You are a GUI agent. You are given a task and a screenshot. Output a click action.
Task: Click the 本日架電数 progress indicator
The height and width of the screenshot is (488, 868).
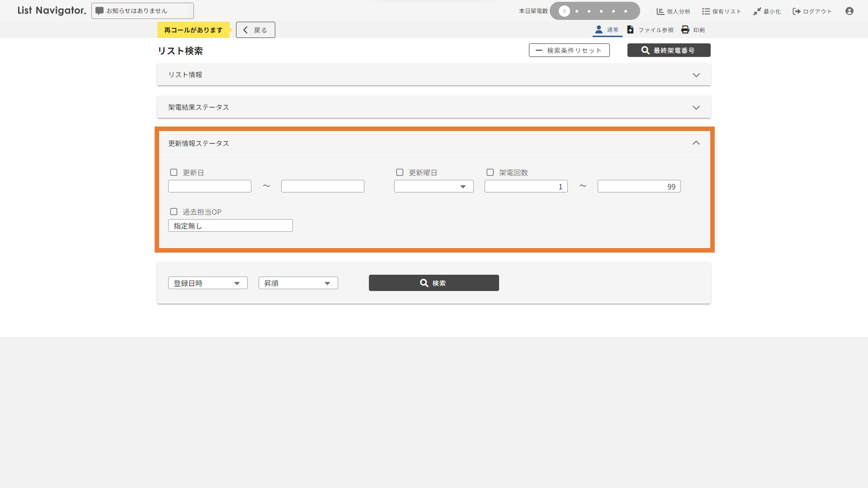[x=594, y=11]
